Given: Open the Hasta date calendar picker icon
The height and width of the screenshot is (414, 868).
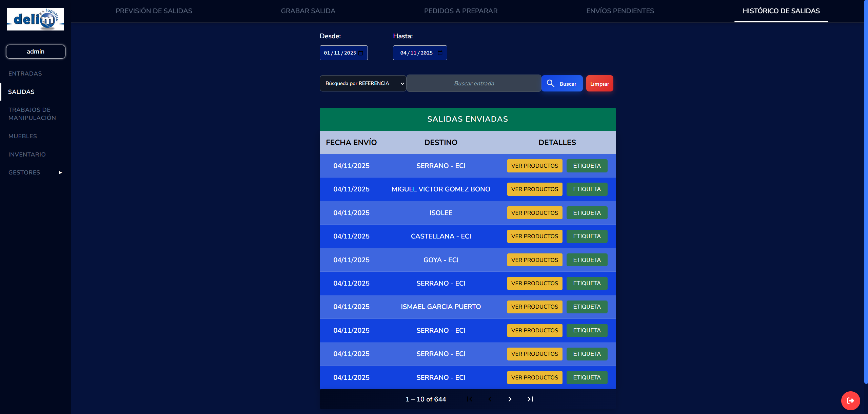Looking at the screenshot, I should pyautogui.click(x=440, y=53).
